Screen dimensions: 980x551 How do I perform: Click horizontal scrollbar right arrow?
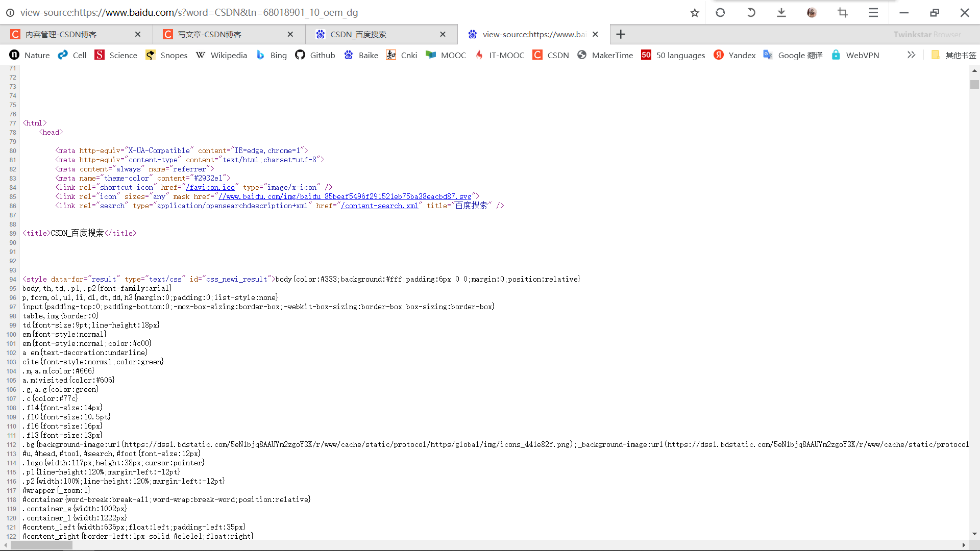click(964, 545)
